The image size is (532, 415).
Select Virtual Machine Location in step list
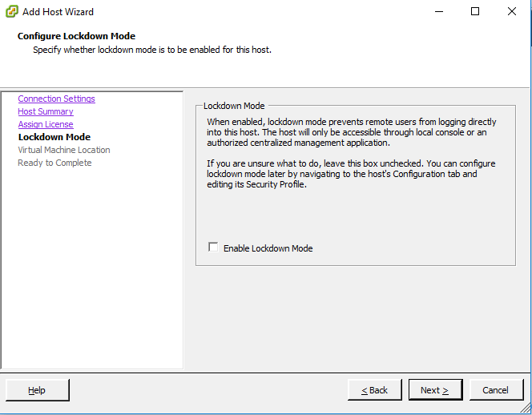click(x=64, y=150)
